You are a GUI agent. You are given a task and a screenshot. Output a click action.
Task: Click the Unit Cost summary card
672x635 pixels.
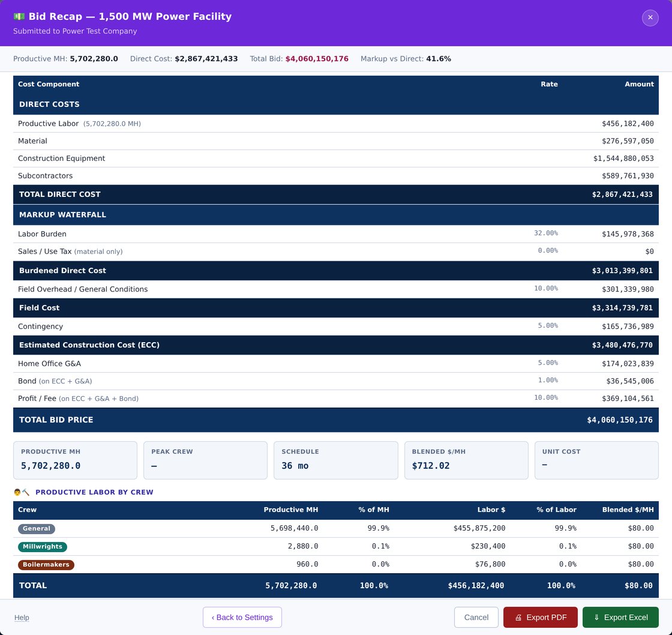pyautogui.click(x=596, y=460)
